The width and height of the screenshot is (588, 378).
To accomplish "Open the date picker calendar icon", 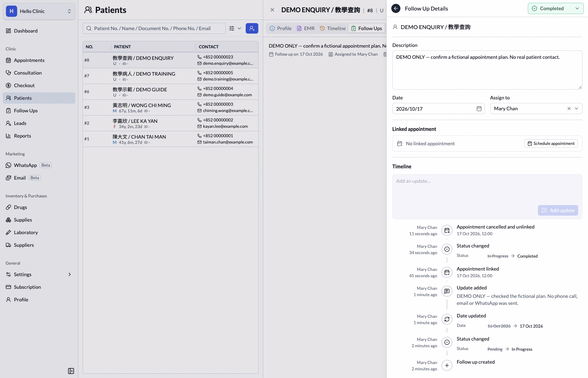I will (x=479, y=109).
